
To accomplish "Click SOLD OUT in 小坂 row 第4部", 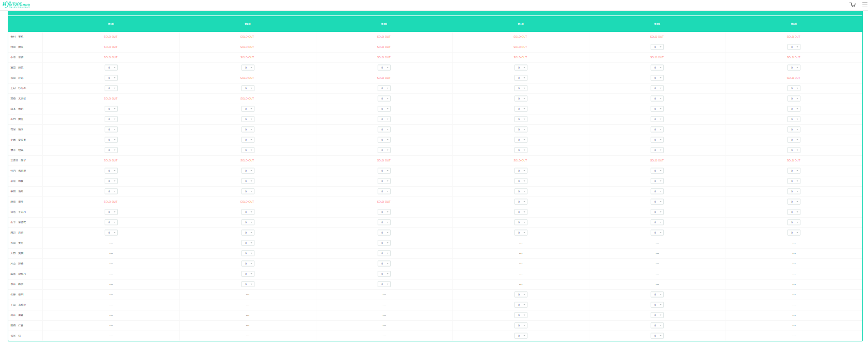I will tap(520, 57).
